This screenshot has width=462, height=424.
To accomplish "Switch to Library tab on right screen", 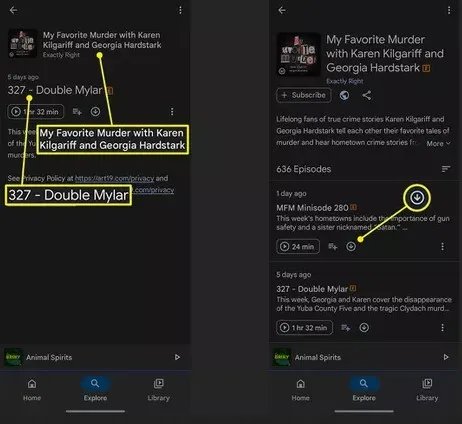I will (x=427, y=389).
